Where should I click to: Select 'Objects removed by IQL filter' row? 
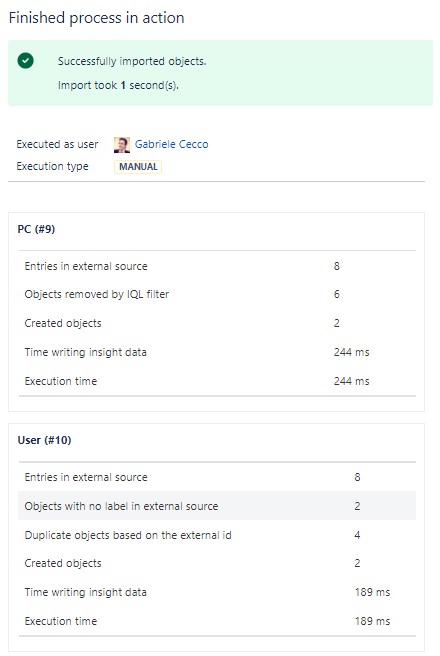pyautogui.click(x=217, y=294)
